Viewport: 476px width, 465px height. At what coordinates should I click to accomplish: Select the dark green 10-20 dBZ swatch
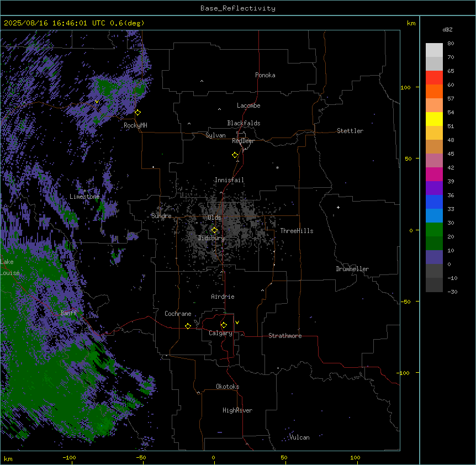coord(434,244)
